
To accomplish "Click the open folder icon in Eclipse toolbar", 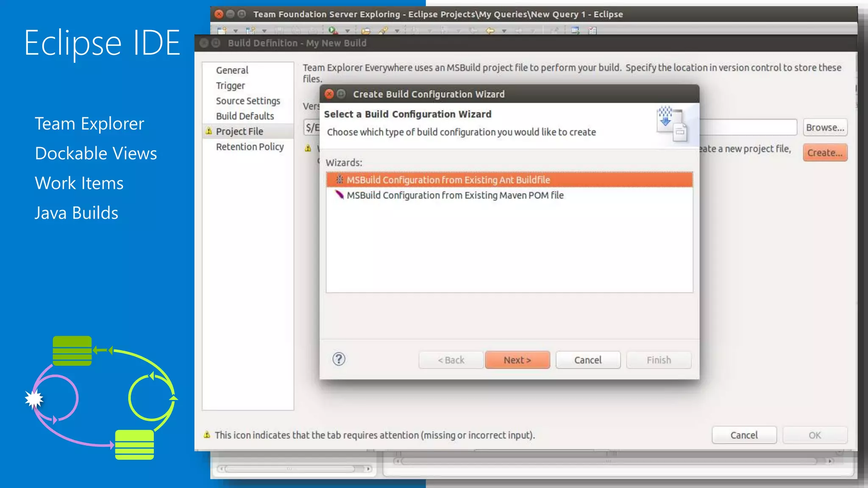I will (x=366, y=31).
